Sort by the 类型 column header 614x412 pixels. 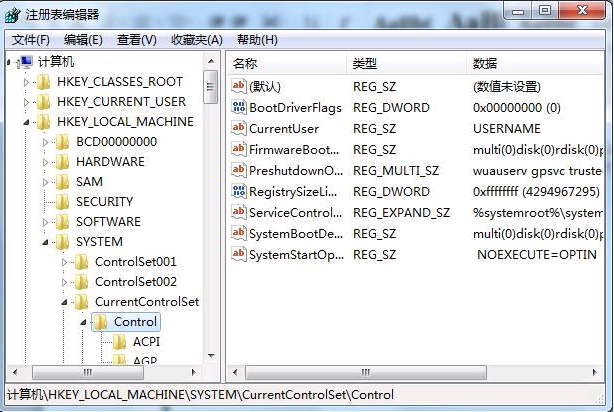click(406, 63)
